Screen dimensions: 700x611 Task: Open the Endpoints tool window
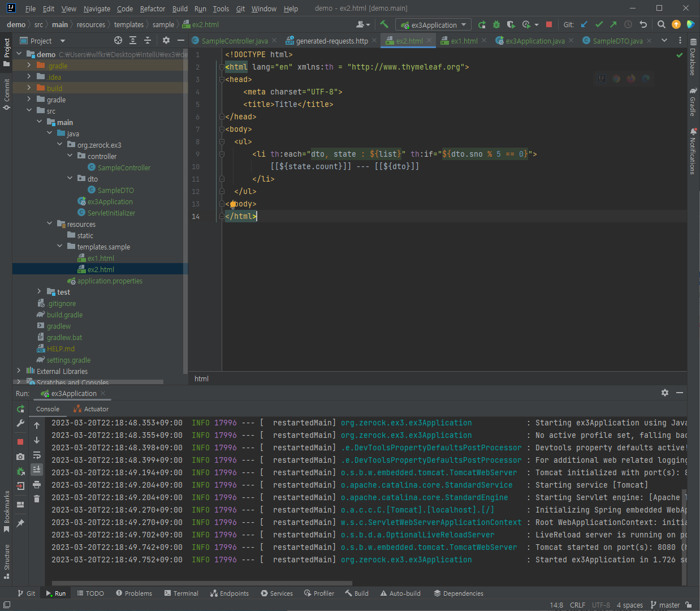[x=230, y=593]
